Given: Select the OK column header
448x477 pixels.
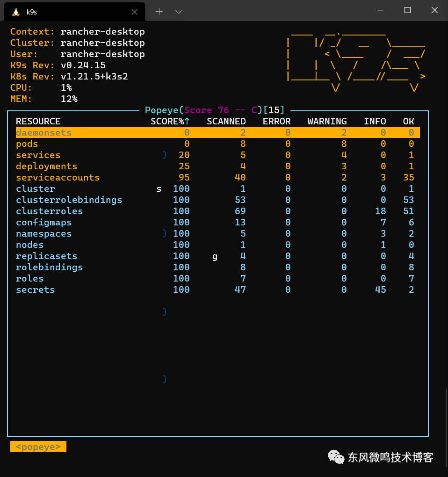Looking at the screenshot, I should pyautogui.click(x=408, y=122).
